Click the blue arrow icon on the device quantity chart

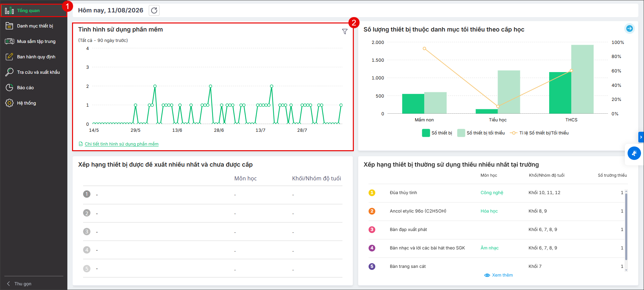[x=630, y=28]
